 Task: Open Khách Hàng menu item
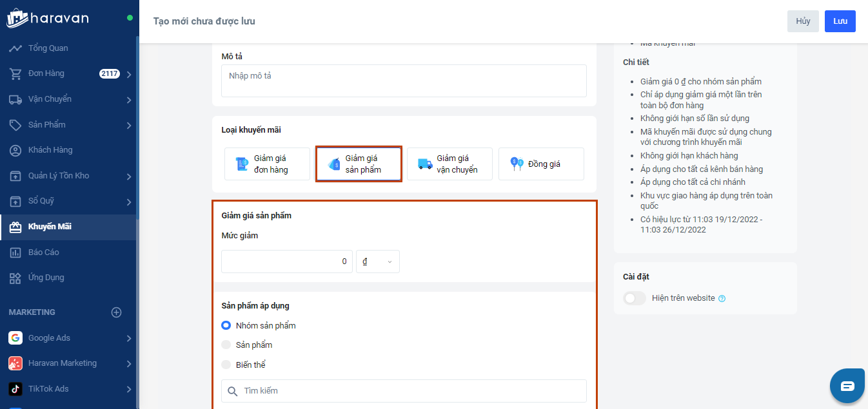[68, 150]
